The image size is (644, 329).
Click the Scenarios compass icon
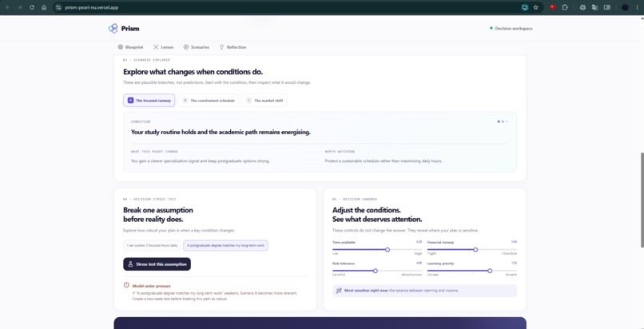[x=186, y=47]
